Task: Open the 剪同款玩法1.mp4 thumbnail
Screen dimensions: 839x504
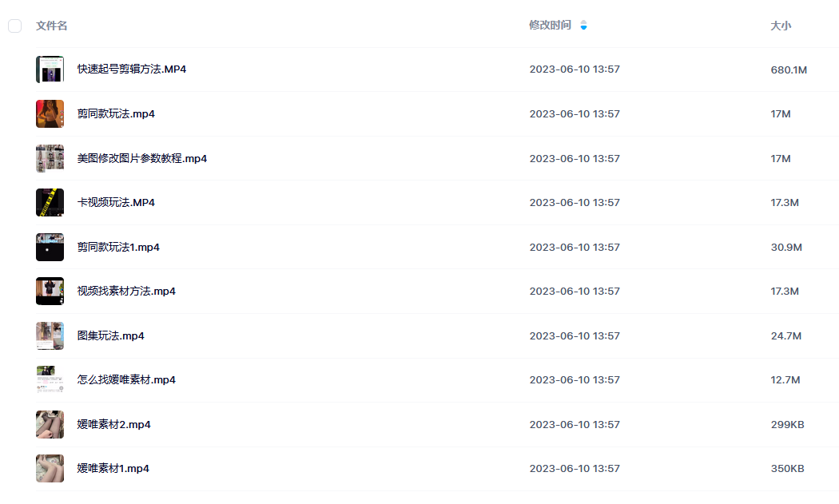Action: click(50, 247)
